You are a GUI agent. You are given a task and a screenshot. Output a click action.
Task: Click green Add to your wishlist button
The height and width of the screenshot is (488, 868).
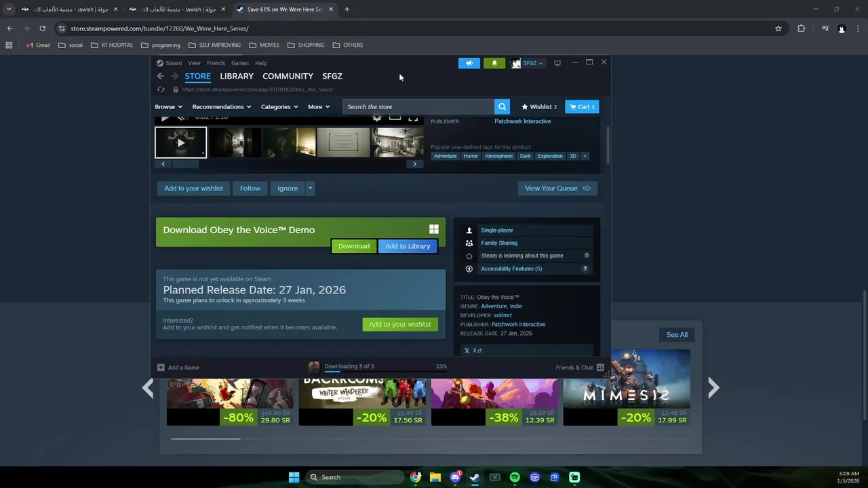coord(400,324)
